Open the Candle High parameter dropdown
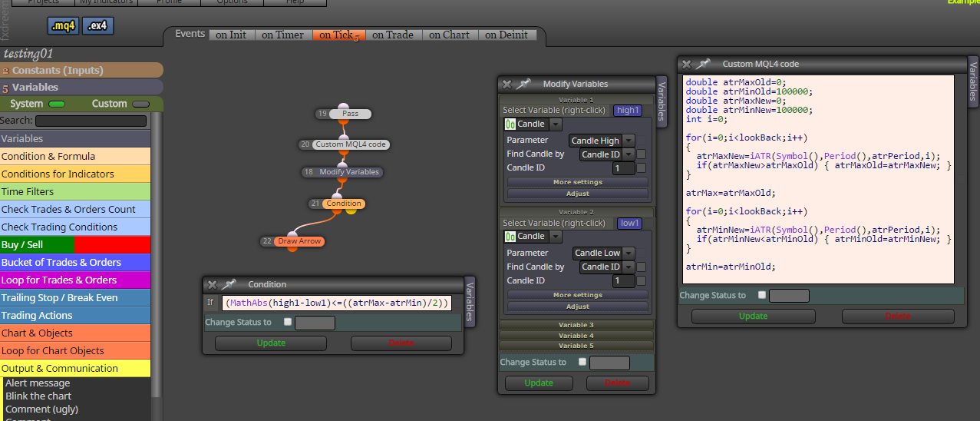The image size is (980, 421). coord(602,141)
